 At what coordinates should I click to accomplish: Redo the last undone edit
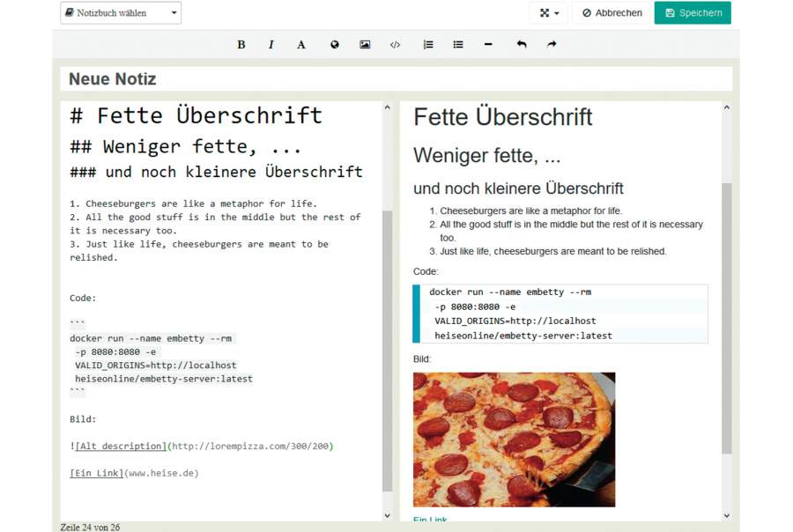(x=552, y=45)
